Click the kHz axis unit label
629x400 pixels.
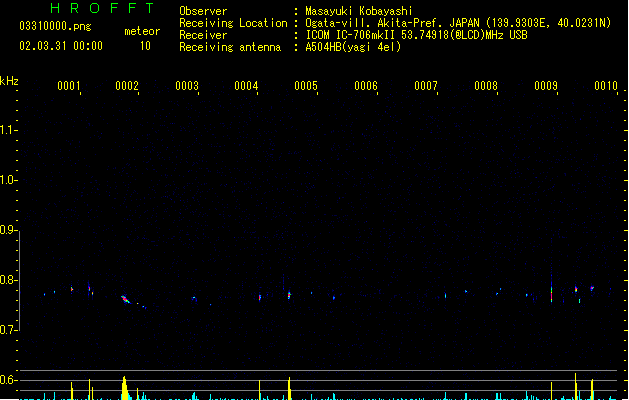coord(9,81)
